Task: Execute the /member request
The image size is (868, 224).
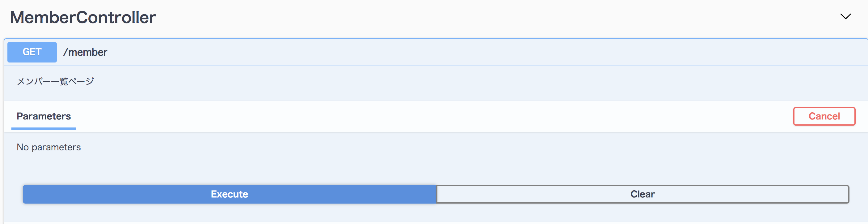Action: 230,194
